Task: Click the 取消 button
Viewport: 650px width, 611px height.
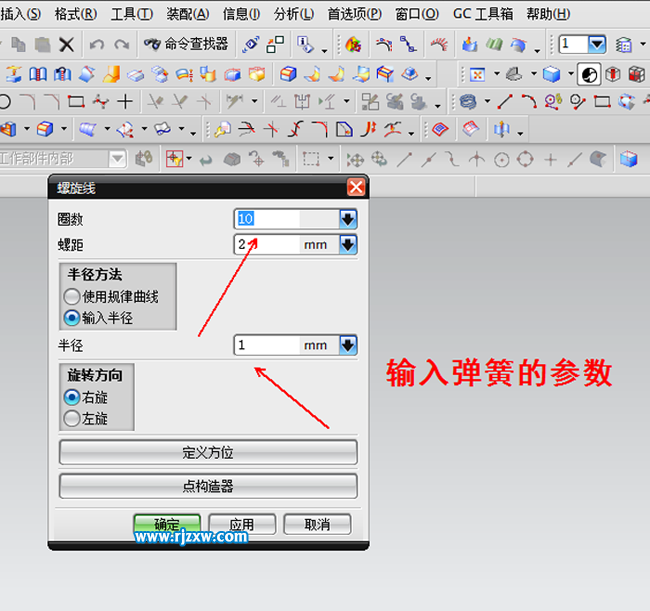Action: click(317, 524)
